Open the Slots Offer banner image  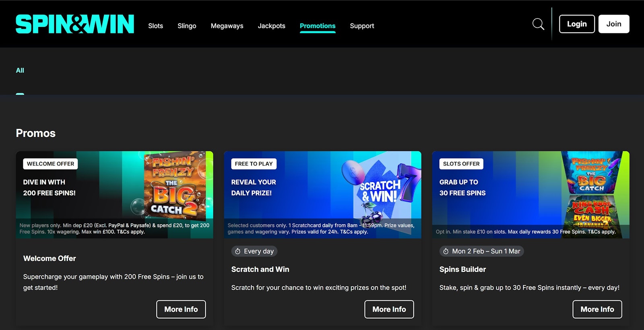point(531,195)
